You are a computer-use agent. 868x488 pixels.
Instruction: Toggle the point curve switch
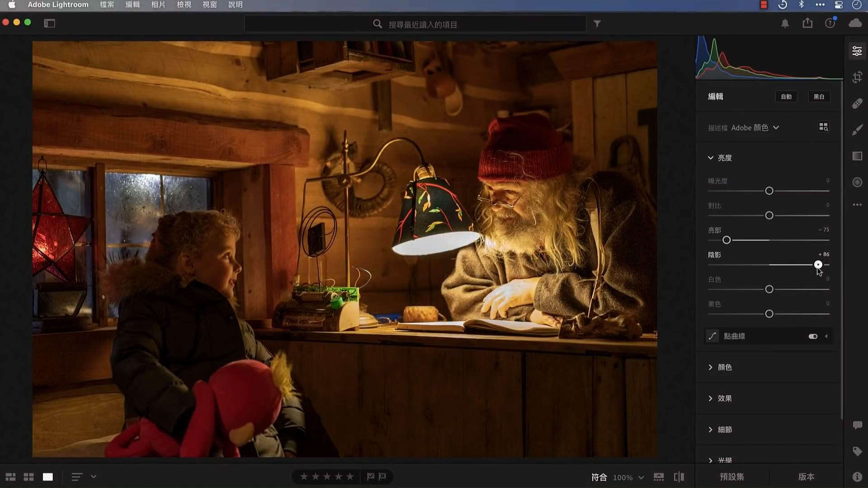tap(813, 336)
